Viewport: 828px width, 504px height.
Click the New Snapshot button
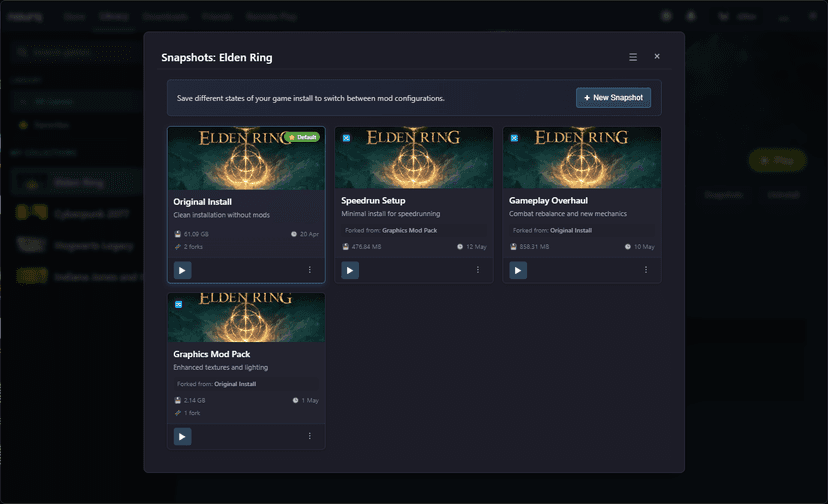click(613, 98)
